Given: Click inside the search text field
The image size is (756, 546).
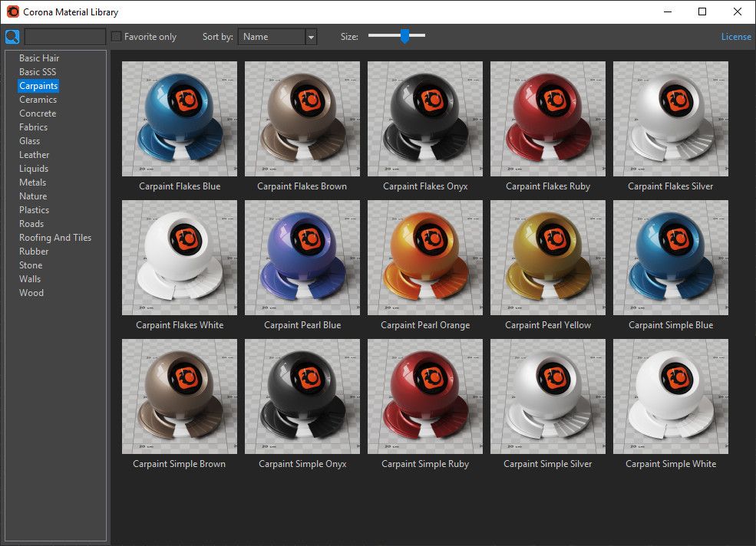Looking at the screenshot, I should click(x=65, y=37).
